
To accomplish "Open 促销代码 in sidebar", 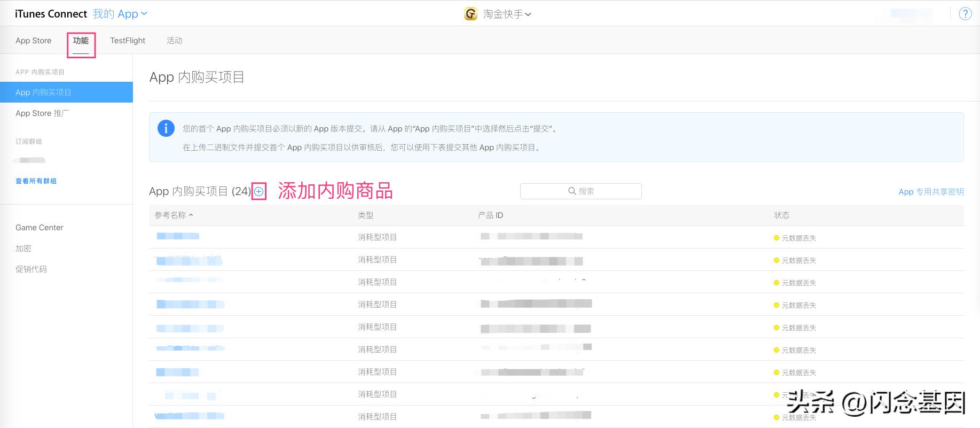I will pyautogui.click(x=31, y=269).
